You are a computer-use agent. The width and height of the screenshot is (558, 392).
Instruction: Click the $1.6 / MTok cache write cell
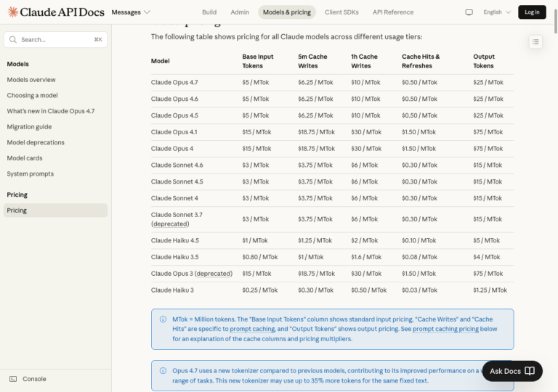[x=366, y=257]
